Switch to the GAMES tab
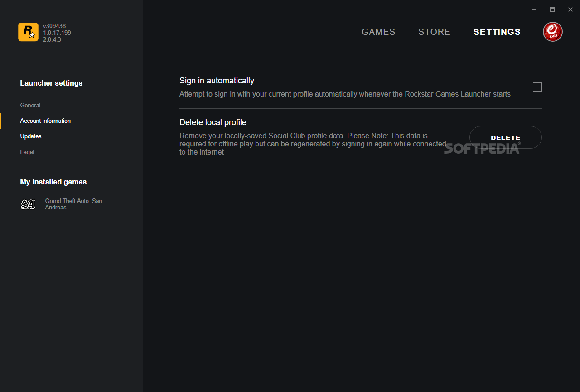The height and width of the screenshot is (392, 580). [x=378, y=32]
